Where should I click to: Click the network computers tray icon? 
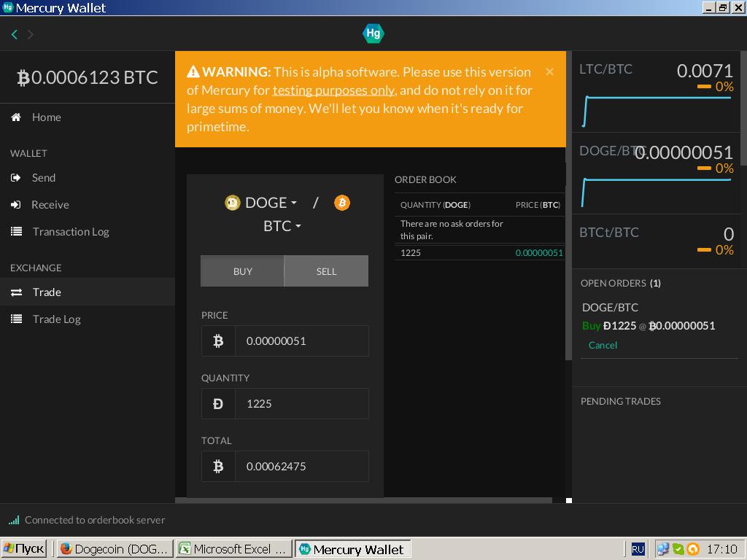[x=662, y=549]
